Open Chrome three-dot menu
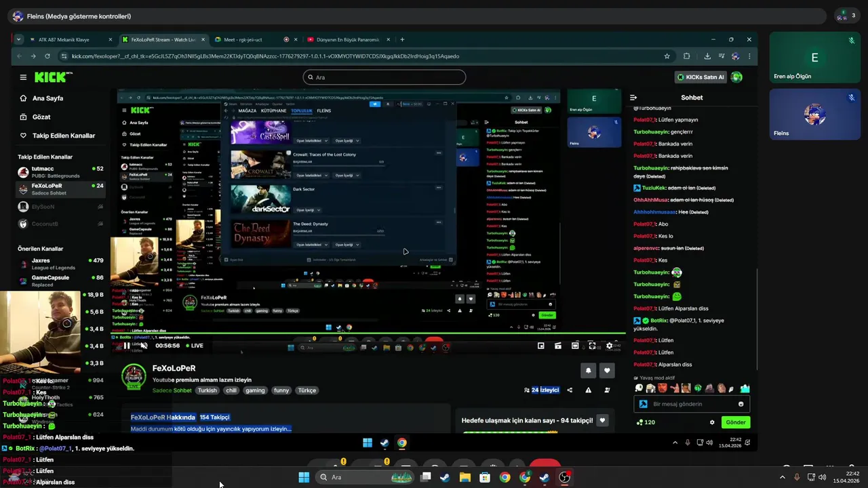868x488 pixels. (x=749, y=56)
